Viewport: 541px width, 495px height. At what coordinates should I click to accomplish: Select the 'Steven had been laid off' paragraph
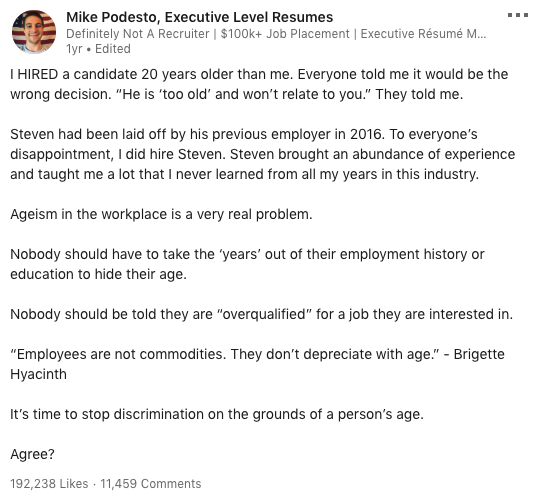click(x=263, y=154)
